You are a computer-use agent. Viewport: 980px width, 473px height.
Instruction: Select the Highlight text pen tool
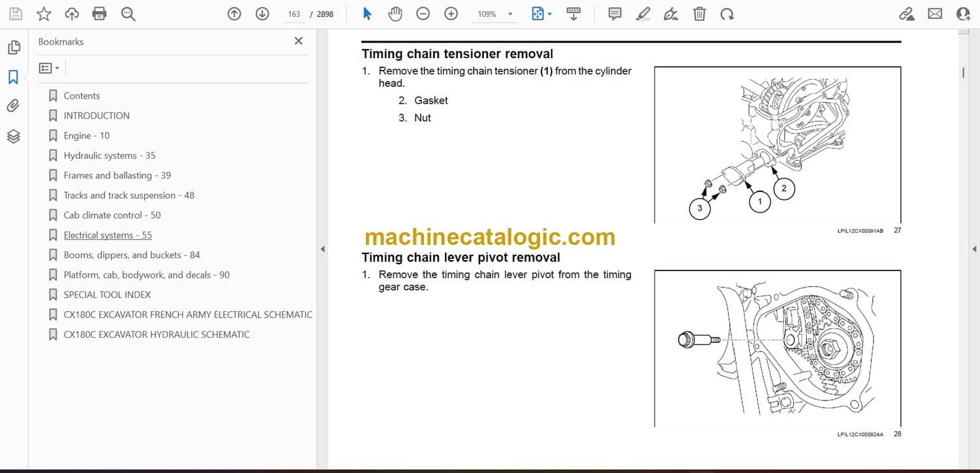(x=643, y=14)
